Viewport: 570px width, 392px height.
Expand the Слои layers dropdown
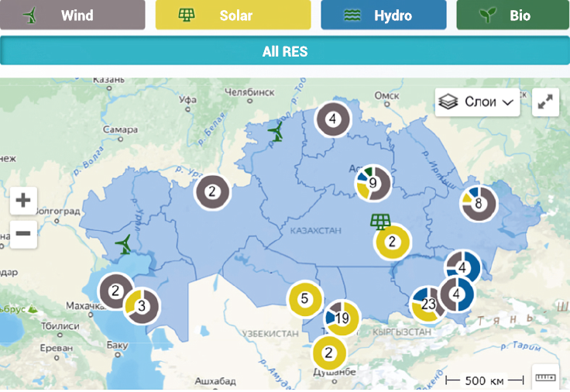[477, 101]
